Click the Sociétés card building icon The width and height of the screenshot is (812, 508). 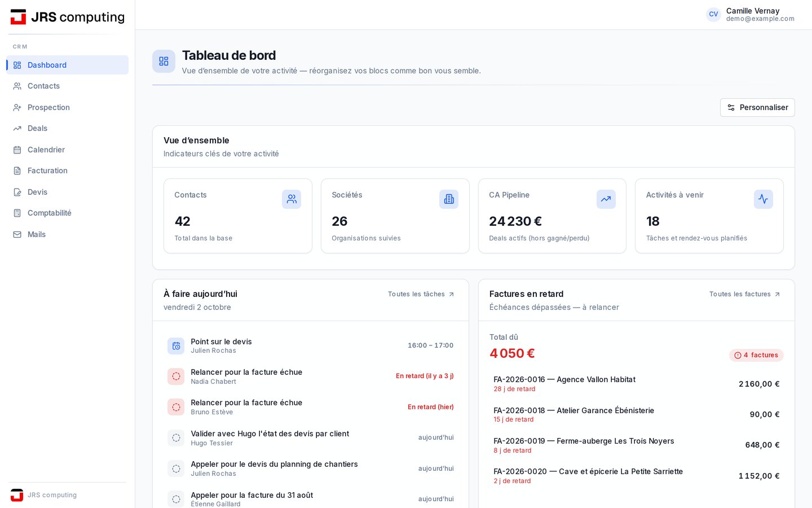pos(449,199)
